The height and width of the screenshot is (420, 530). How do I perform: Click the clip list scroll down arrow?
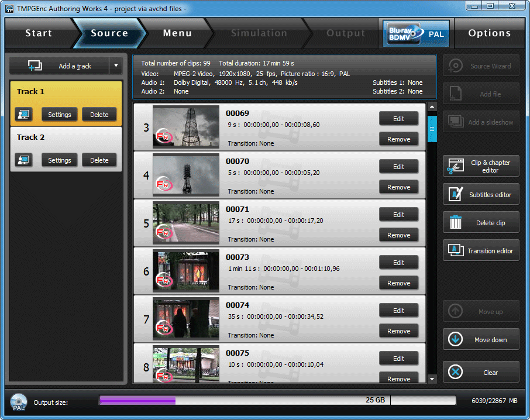[432, 379]
